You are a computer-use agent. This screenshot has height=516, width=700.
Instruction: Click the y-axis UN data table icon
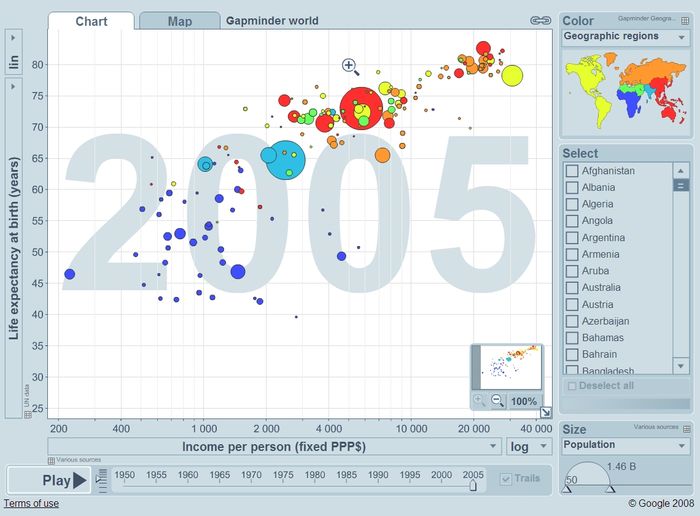28,414
